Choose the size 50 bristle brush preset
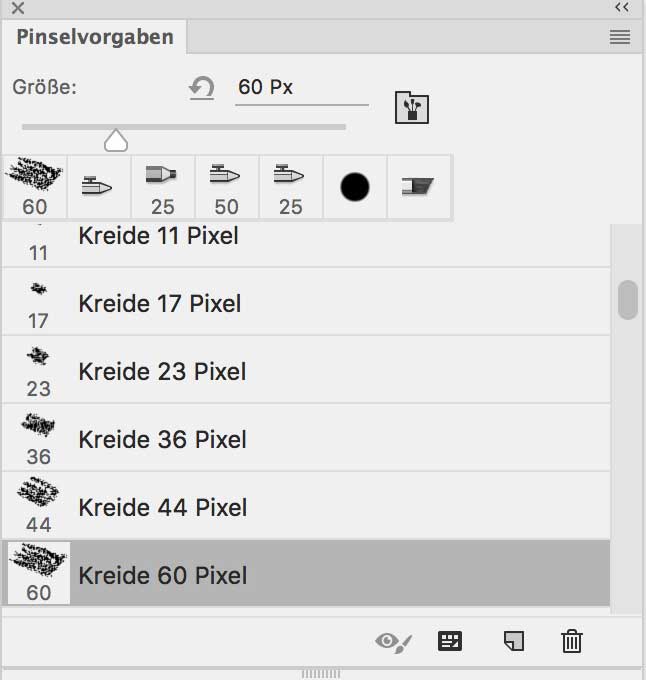 pyautogui.click(x=227, y=186)
